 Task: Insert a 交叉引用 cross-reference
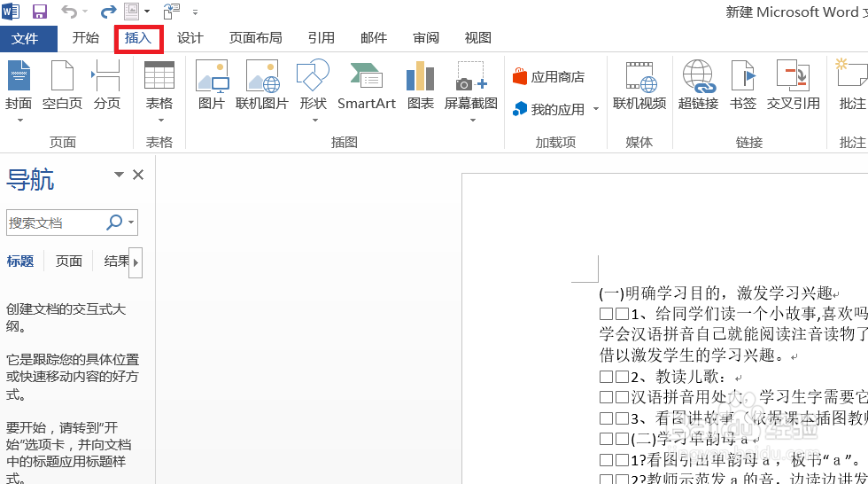(794, 85)
